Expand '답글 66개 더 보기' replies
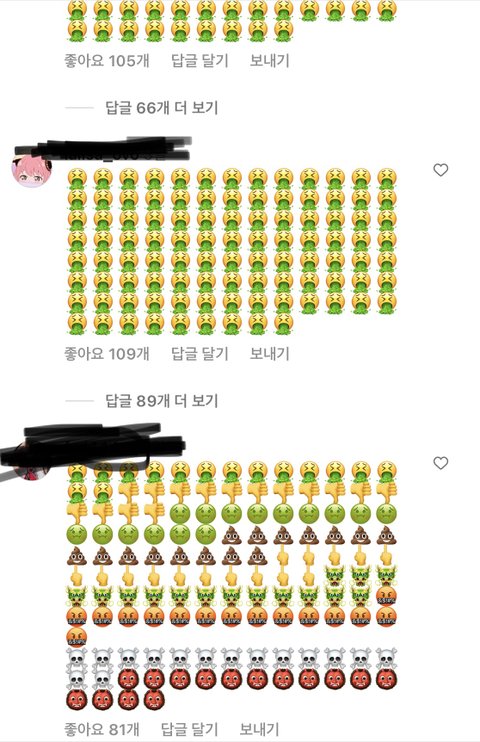The width and height of the screenshot is (480, 742). [x=161, y=108]
